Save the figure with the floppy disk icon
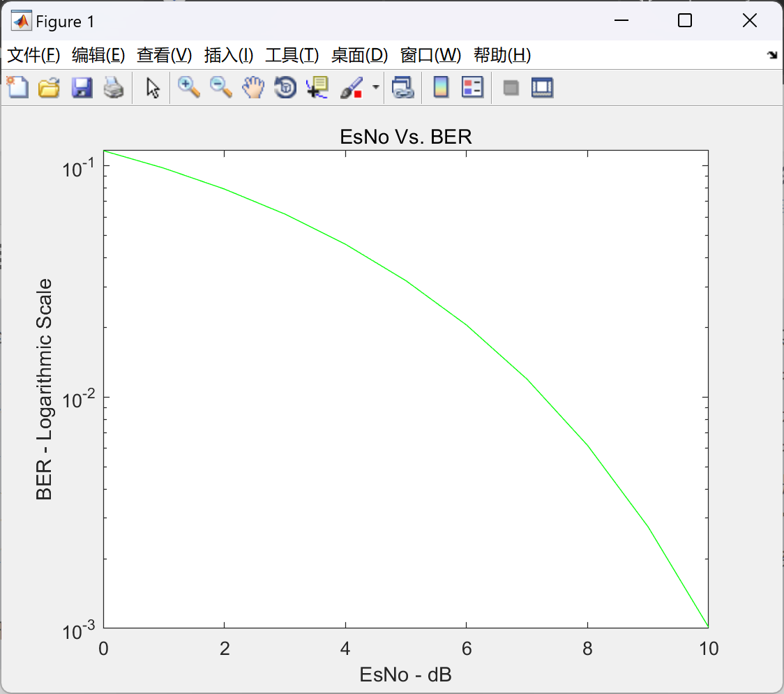This screenshot has height=694, width=784. 82,87
